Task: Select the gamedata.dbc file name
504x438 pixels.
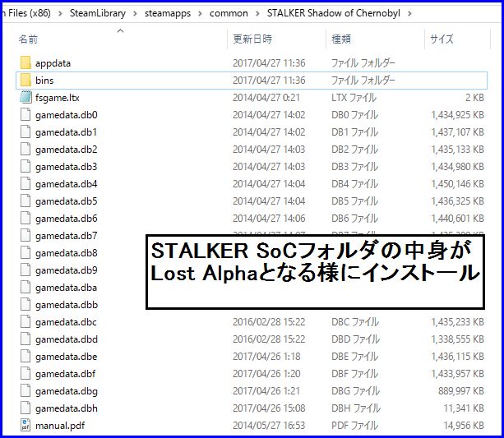Action: [x=66, y=322]
